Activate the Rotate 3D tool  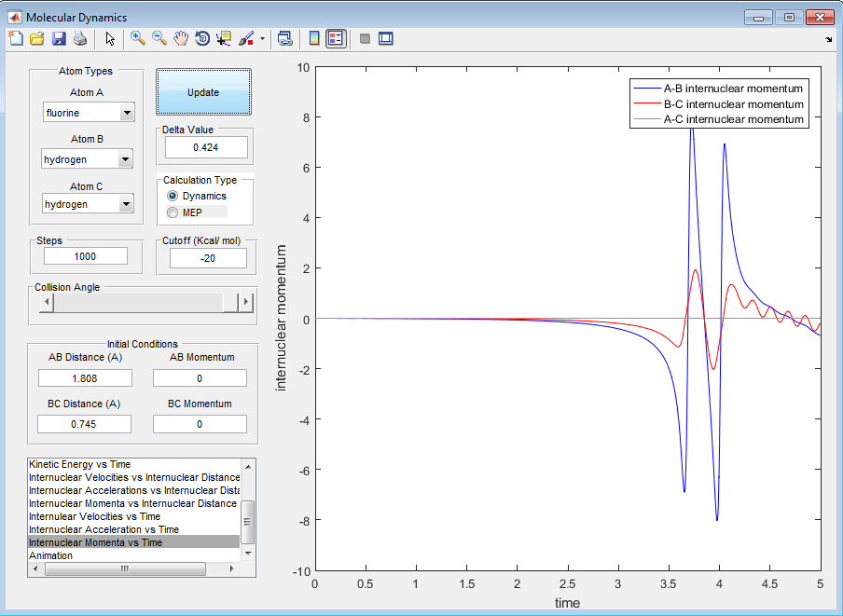coord(202,38)
